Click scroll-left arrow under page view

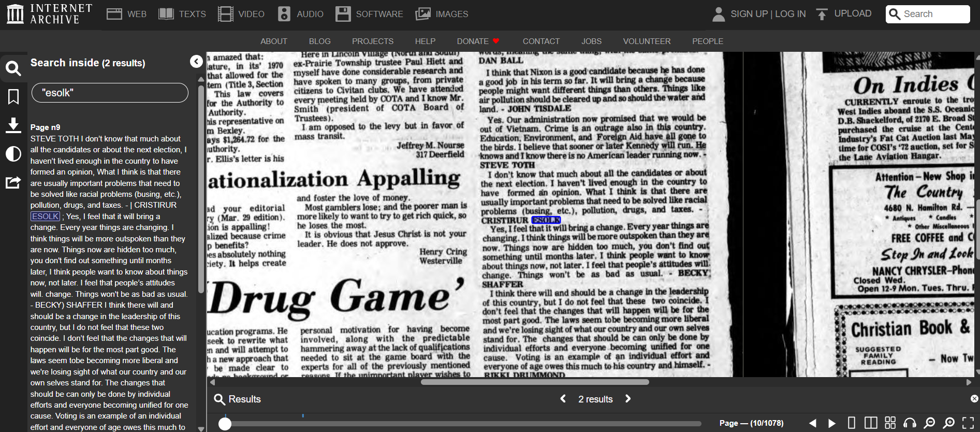pos(212,382)
